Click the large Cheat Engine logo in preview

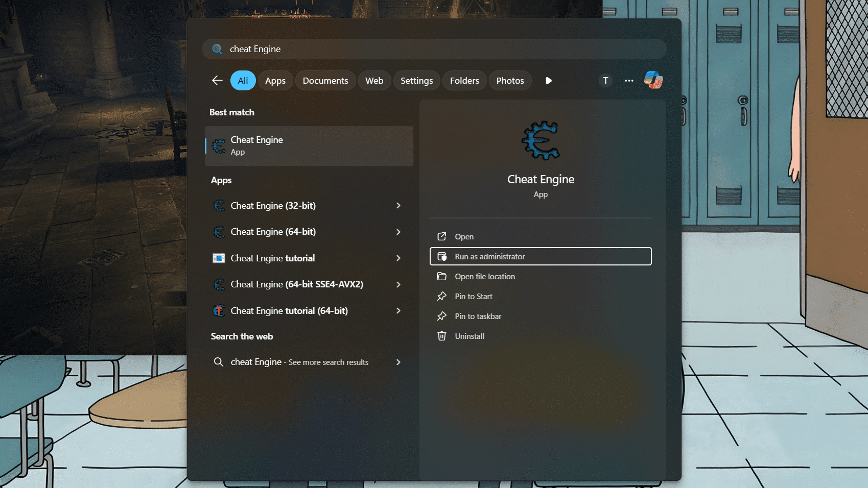coord(541,140)
